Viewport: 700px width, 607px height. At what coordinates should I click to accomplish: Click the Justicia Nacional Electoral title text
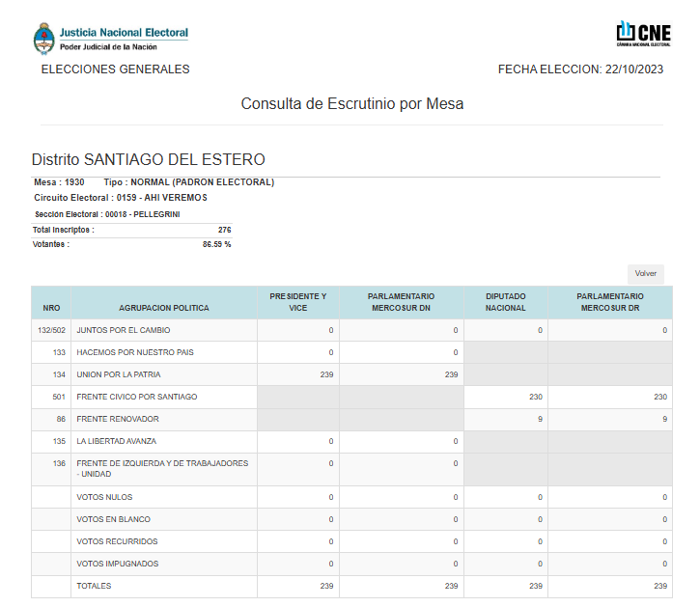[x=125, y=33]
